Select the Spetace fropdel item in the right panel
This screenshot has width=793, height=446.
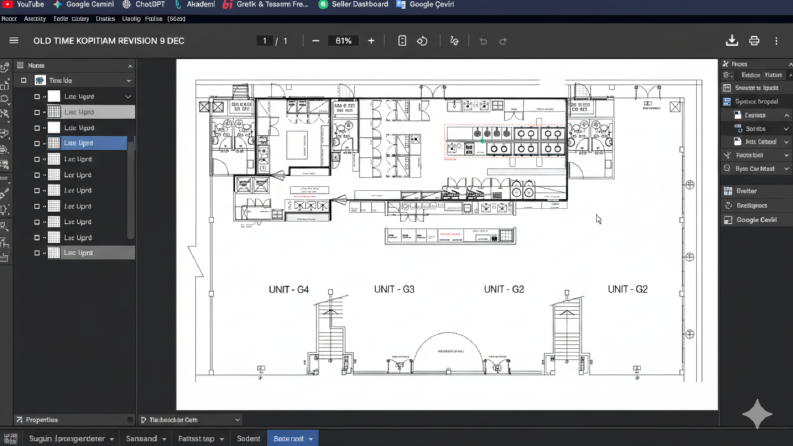756,102
